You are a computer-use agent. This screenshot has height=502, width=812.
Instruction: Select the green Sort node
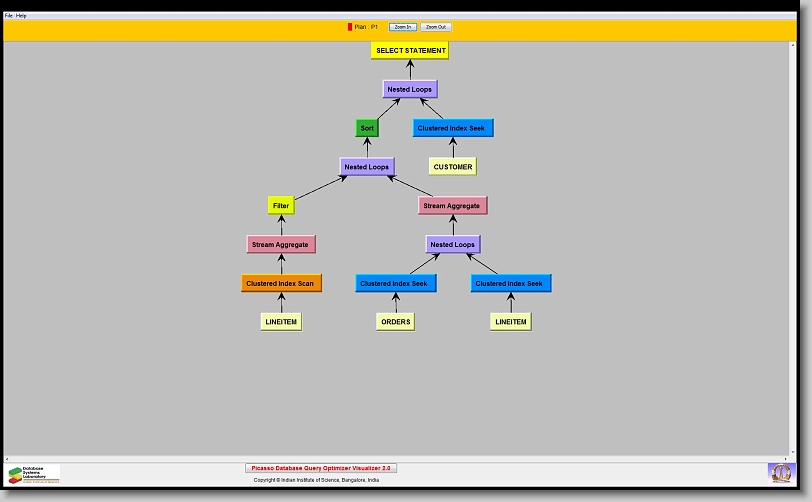[x=367, y=128]
